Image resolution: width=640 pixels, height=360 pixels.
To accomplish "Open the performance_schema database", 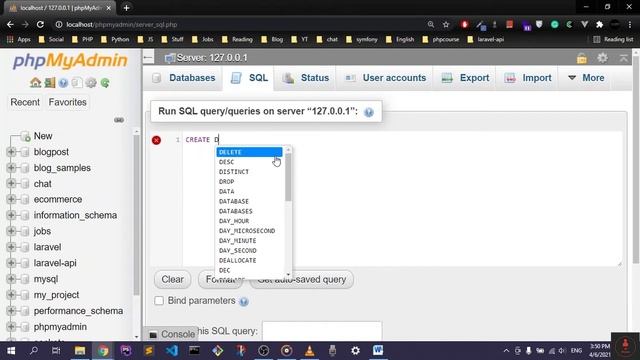I will pos(78,311).
